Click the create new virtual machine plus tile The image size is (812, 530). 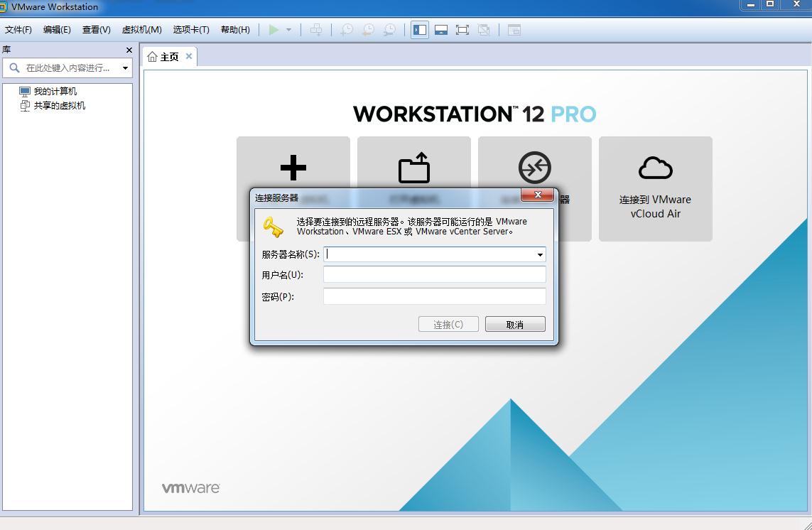pos(293,163)
